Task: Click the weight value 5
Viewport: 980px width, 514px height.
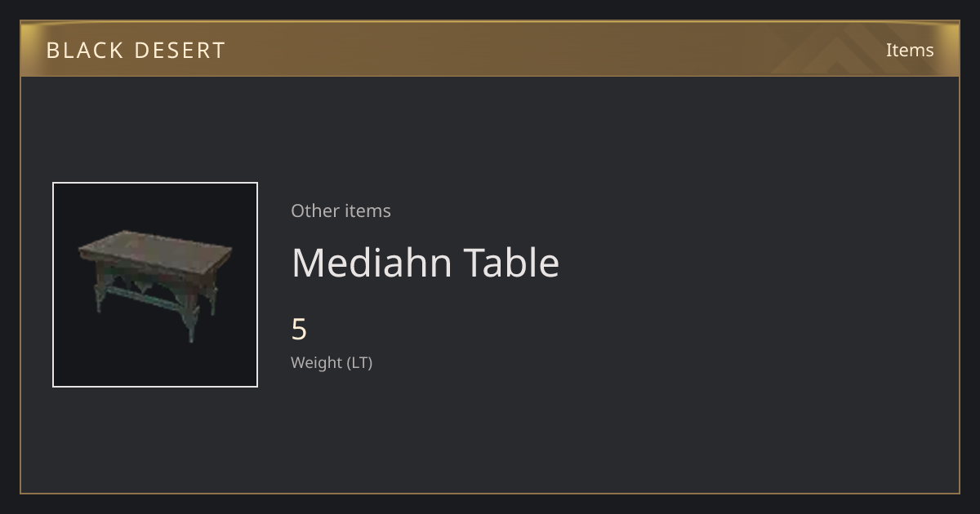Action: pyautogui.click(x=299, y=330)
